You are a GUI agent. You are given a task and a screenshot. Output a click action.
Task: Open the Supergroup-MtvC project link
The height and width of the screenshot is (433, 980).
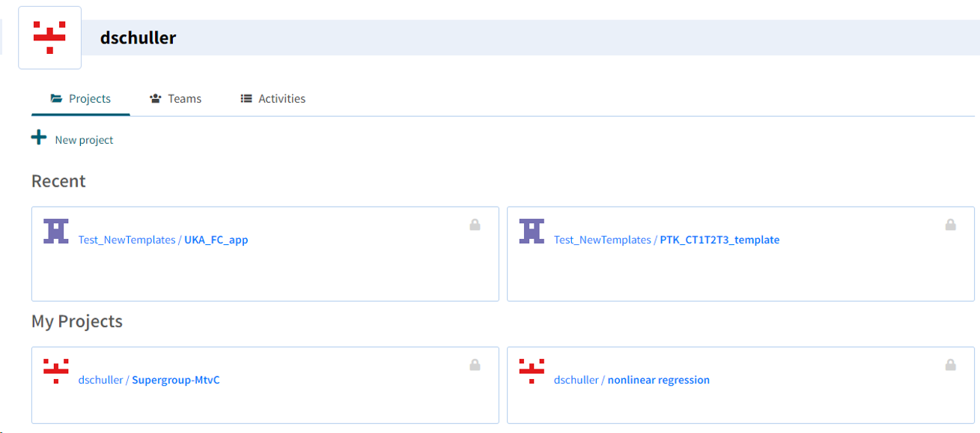pyautogui.click(x=176, y=381)
